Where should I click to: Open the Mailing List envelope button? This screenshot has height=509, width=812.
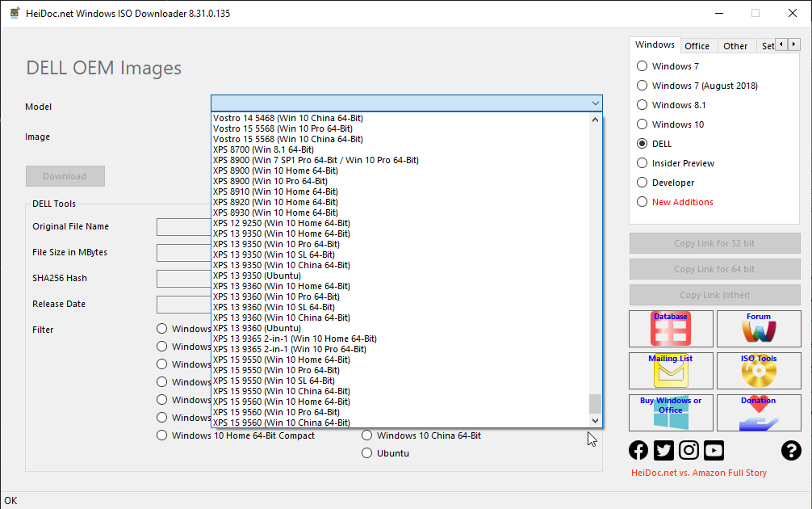671,371
